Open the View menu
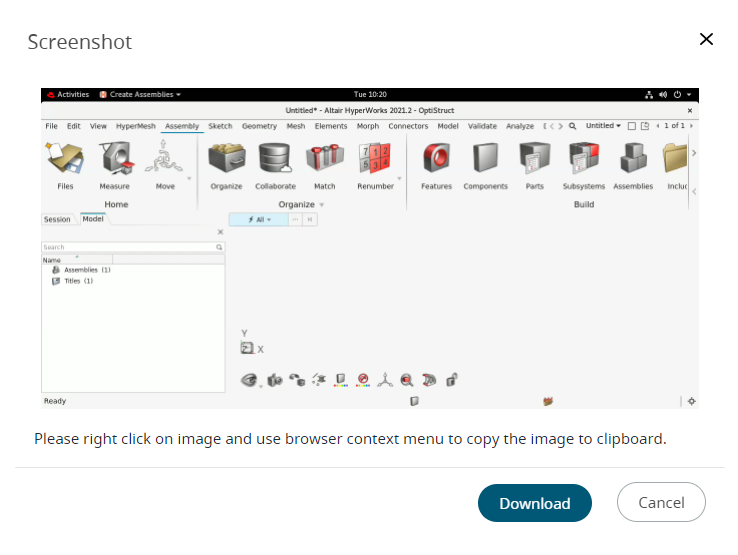The image size is (738, 555). (x=98, y=126)
